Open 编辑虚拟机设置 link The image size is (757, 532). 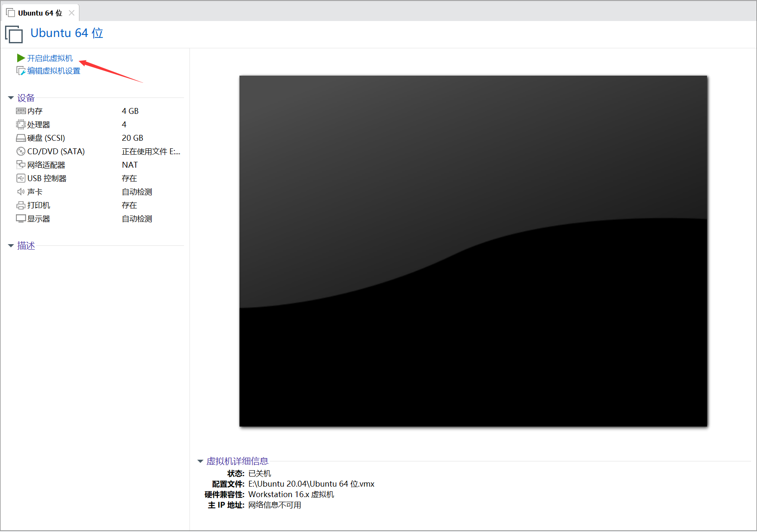[54, 71]
